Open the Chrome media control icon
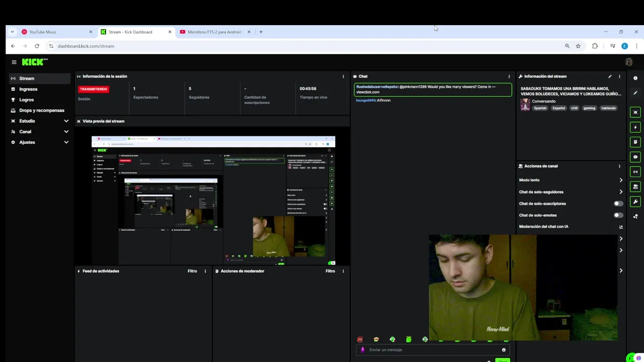This screenshot has height=362, width=644. 612,46
